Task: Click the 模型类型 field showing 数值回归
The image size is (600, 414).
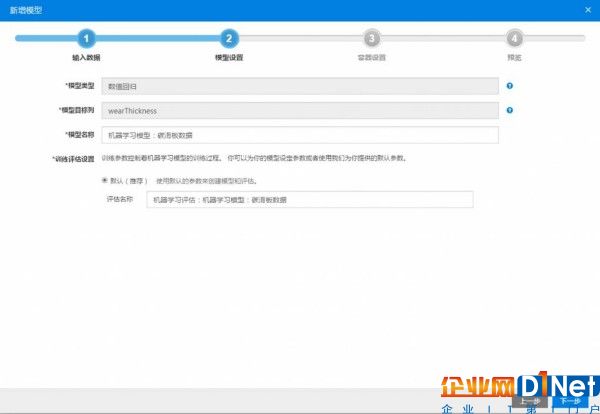Action: pyautogui.click(x=300, y=86)
